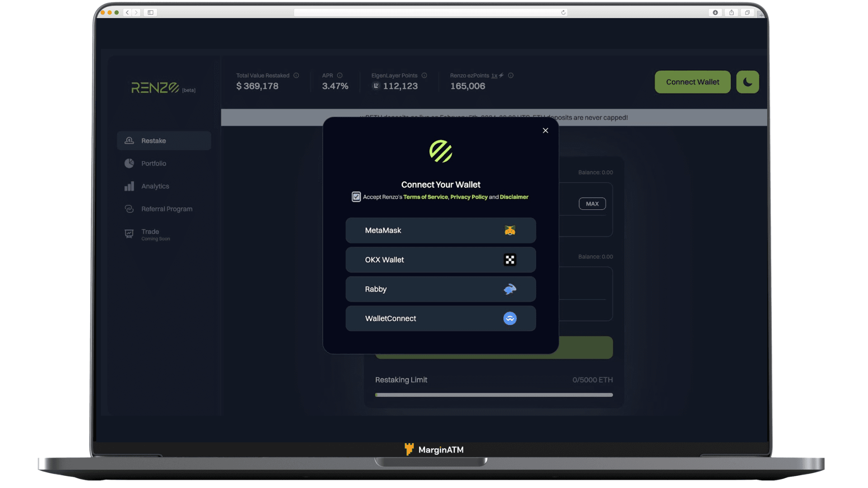Click the WalletConnect circular icon
The height and width of the screenshot is (488, 868).
(x=509, y=318)
